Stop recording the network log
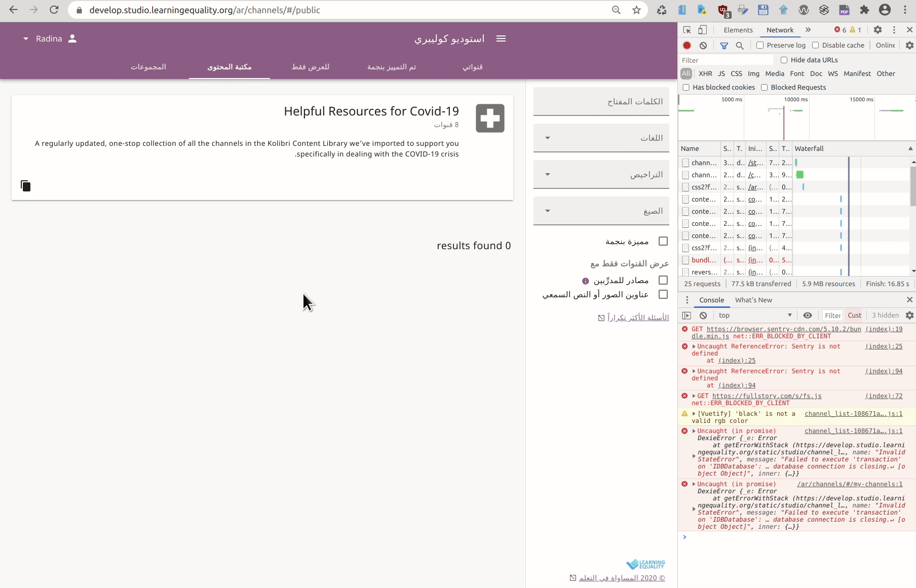The image size is (916, 588). (687, 45)
